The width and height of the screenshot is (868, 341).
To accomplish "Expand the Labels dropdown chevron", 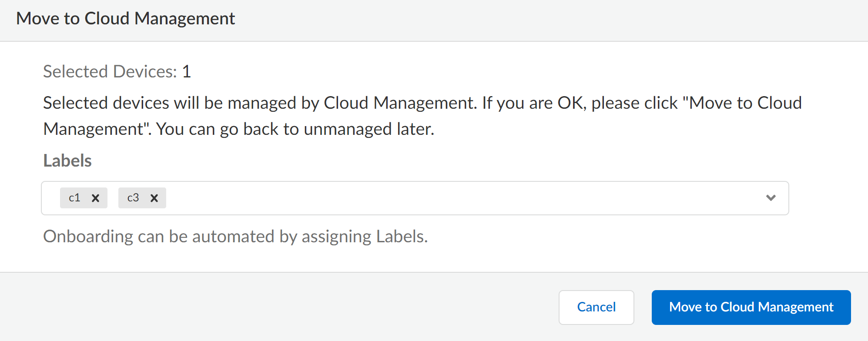I will pyautogui.click(x=771, y=198).
